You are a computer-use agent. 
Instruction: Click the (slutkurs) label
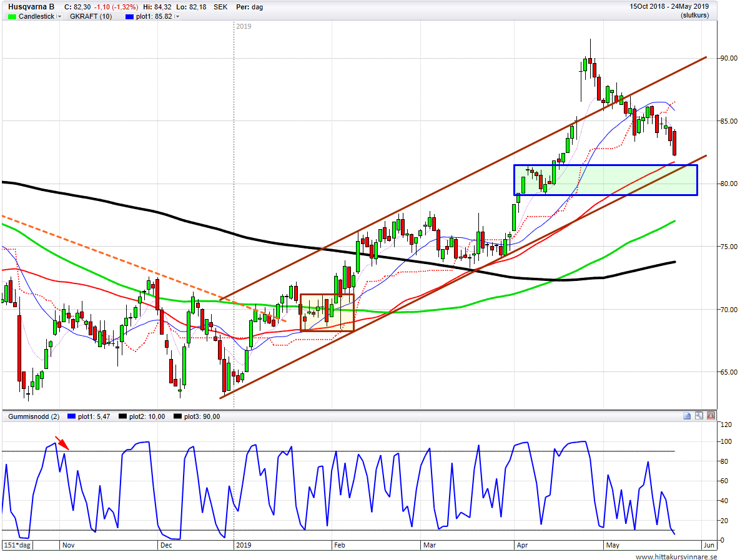pyautogui.click(x=694, y=15)
